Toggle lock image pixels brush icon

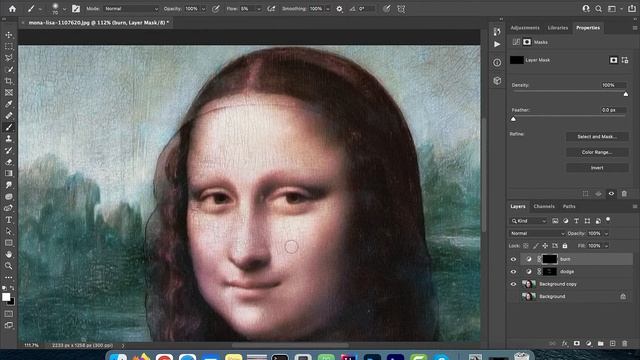(536, 246)
